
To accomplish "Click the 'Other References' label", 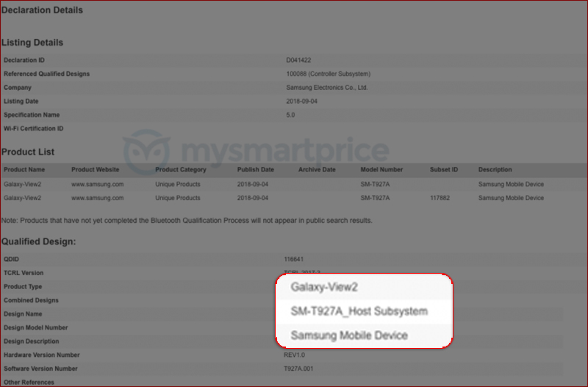I will 29,383.
